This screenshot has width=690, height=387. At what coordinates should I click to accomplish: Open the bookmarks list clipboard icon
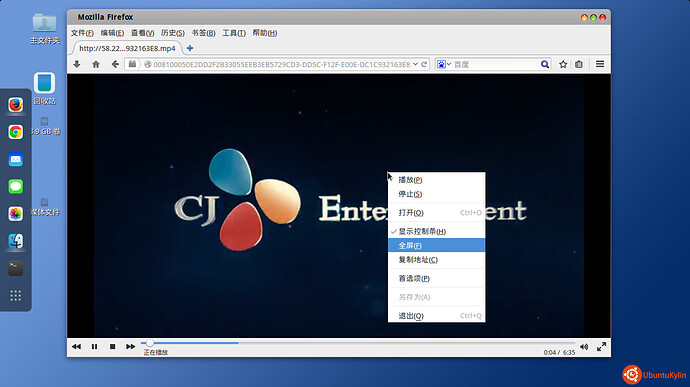coord(579,64)
